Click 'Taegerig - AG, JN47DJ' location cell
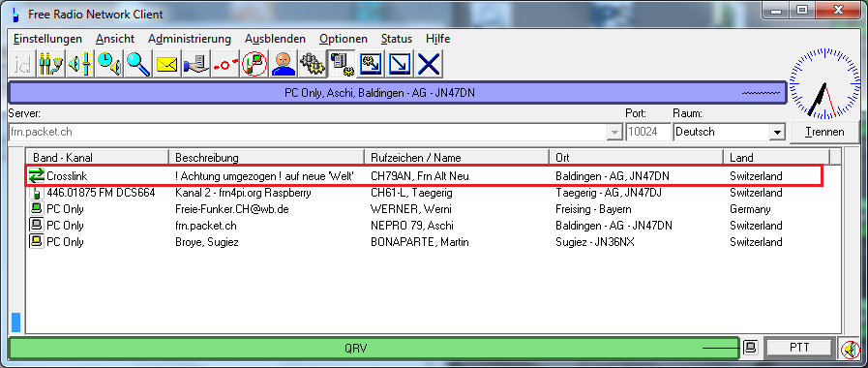 pos(609,193)
